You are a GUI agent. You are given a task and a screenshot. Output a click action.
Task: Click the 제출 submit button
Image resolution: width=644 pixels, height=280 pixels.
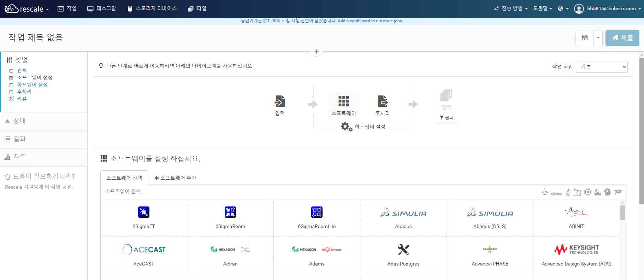[622, 38]
